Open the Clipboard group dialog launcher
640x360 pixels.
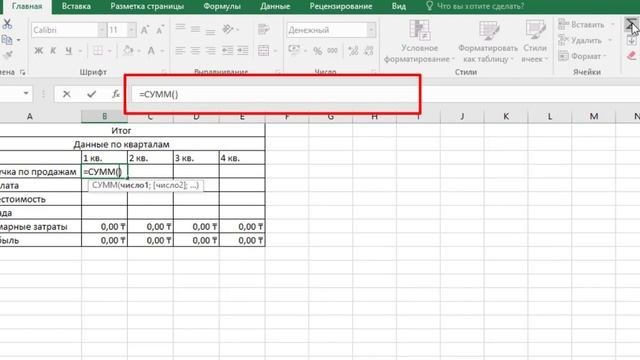[x=22, y=72]
